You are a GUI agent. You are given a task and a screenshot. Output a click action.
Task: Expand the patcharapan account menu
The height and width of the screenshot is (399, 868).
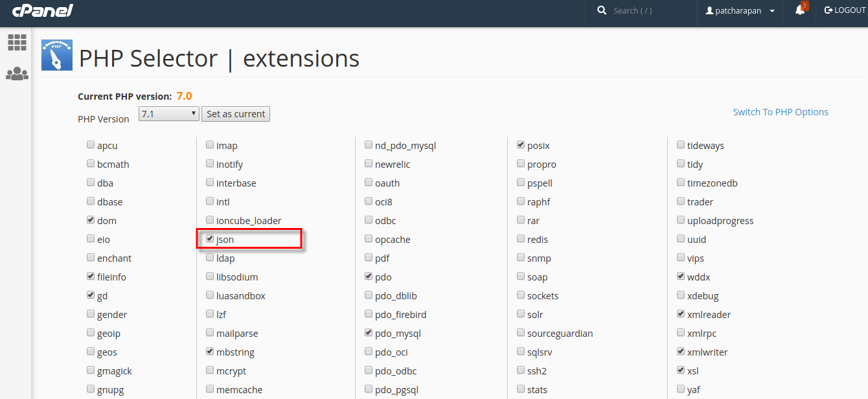[740, 10]
